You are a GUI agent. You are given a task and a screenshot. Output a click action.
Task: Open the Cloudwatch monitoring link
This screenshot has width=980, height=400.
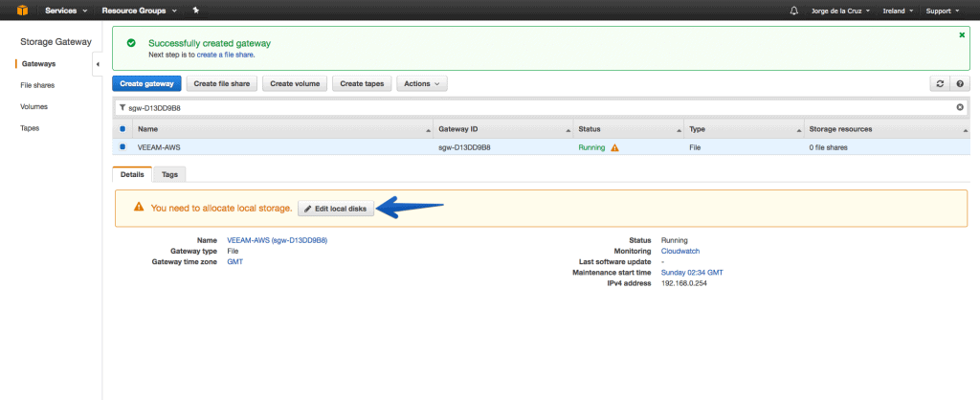tap(680, 251)
